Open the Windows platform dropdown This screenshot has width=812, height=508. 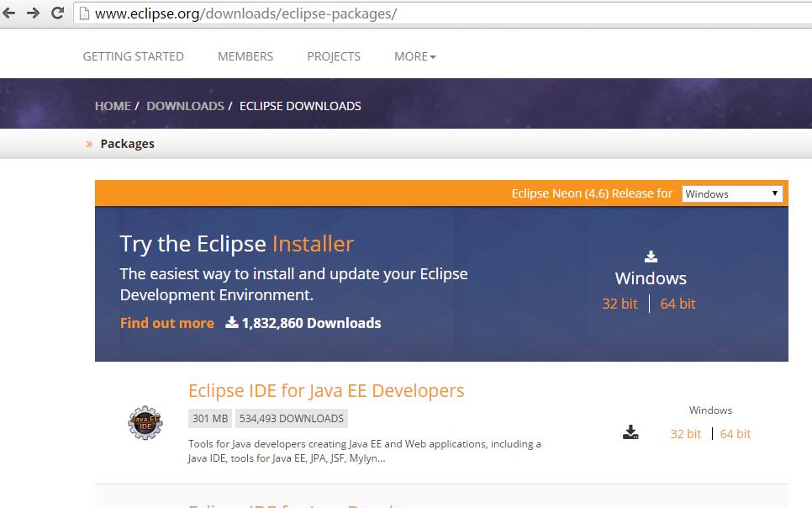(x=732, y=194)
